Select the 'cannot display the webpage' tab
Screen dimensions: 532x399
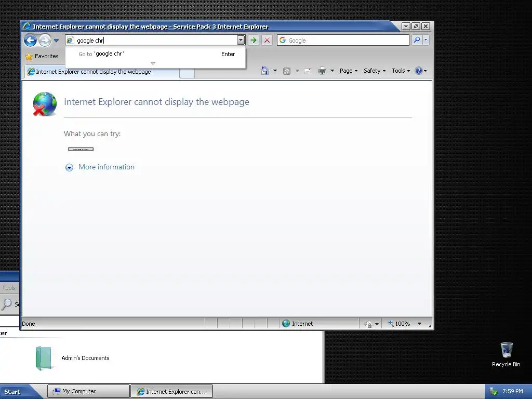click(x=101, y=72)
